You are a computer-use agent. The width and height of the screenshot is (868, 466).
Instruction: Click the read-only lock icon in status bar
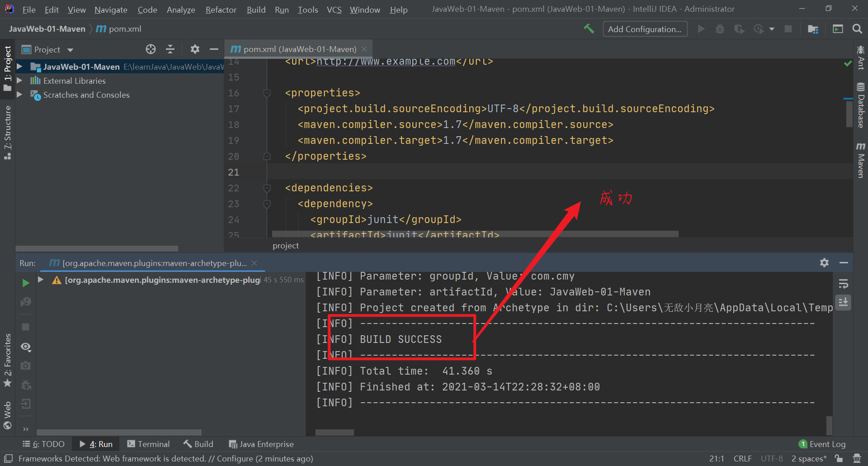coord(839,459)
